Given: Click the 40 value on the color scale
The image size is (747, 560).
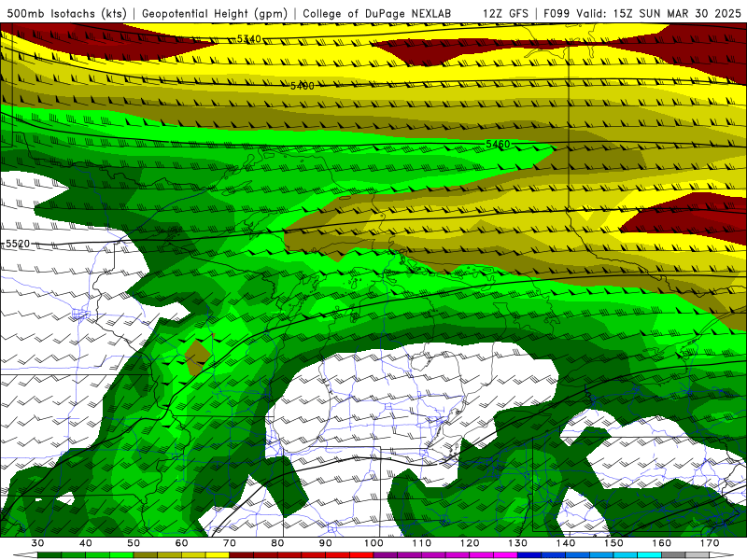Looking at the screenshot, I should coord(85,543).
